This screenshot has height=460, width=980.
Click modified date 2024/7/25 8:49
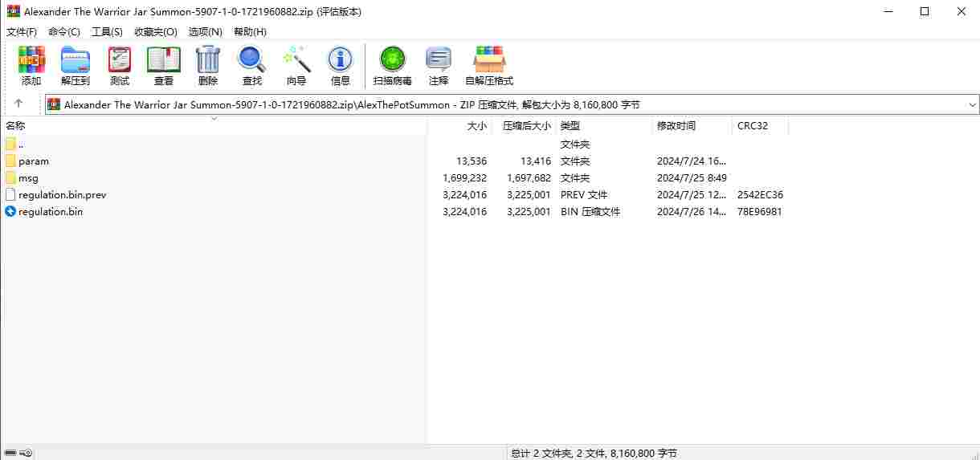click(692, 177)
